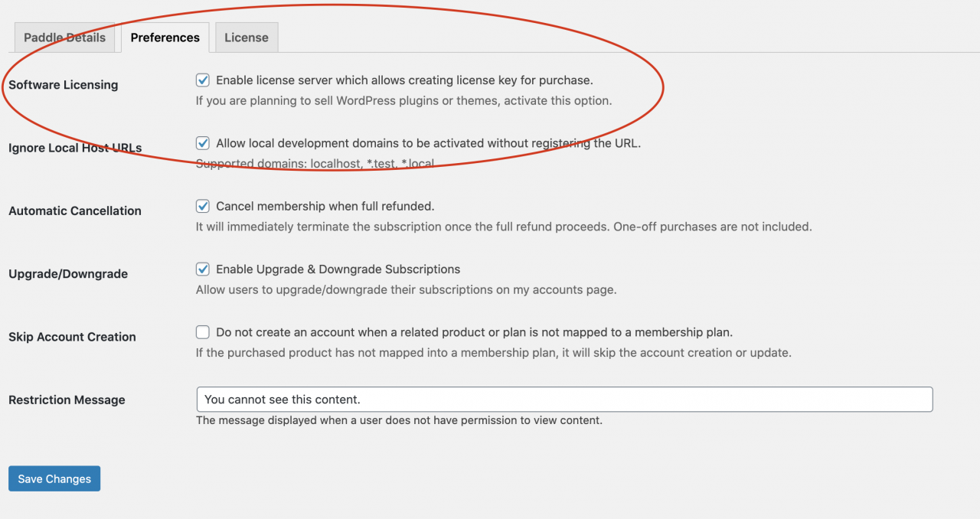Image resolution: width=980 pixels, height=519 pixels.
Task: Click the Skip Account Creation setting heading
Action: pos(72,337)
